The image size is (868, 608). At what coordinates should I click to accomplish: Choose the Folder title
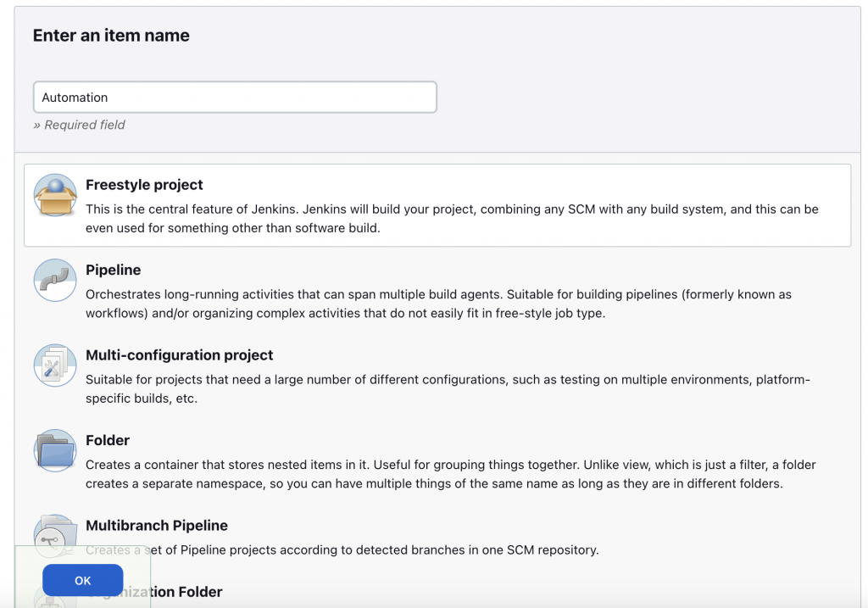click(108, 440)
